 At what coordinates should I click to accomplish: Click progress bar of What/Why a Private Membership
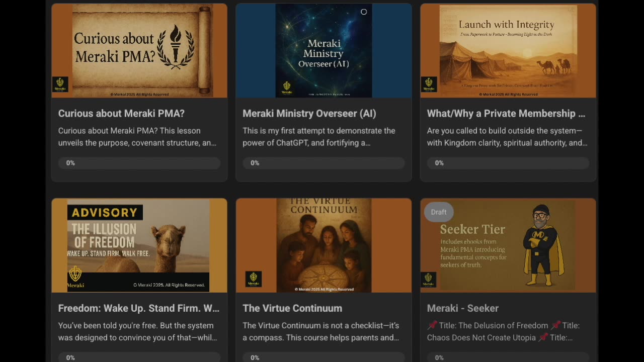pos(508,163)
